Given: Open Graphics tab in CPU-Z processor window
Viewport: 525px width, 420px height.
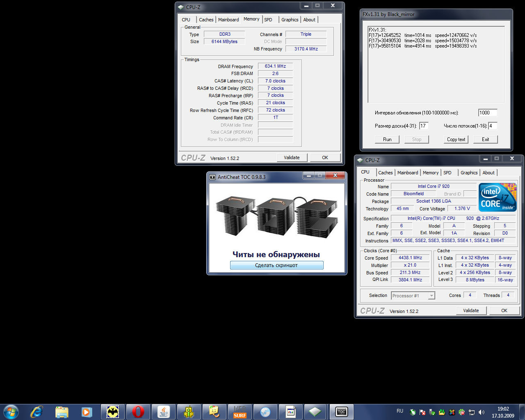Looking at the screenshot, I should click(x=469, y=173).
